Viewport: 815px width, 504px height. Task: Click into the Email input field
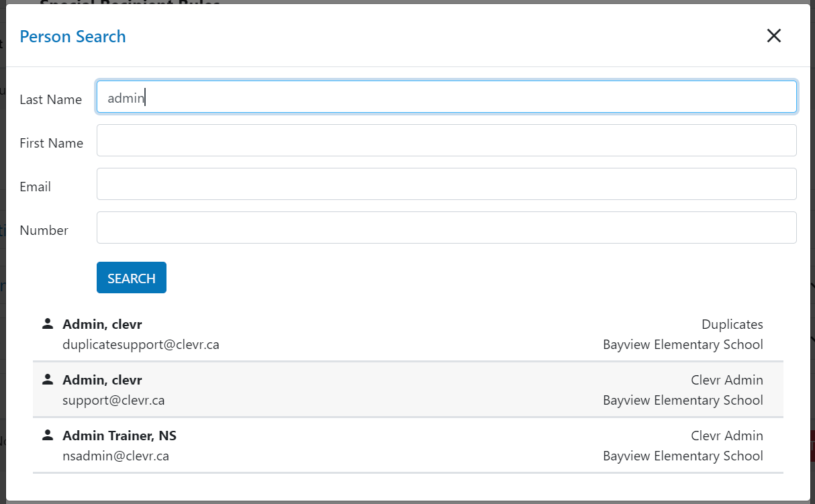pyautogui.click(x=446, y=184)
